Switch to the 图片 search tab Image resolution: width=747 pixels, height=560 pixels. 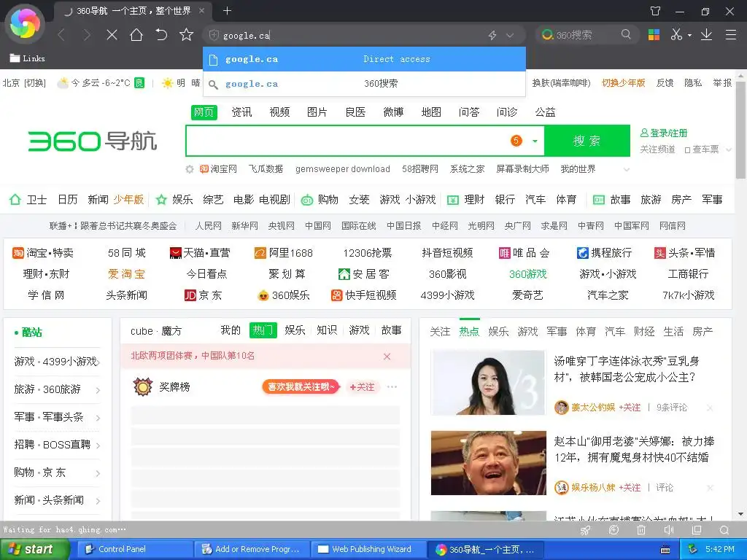(x=317, y=112)
